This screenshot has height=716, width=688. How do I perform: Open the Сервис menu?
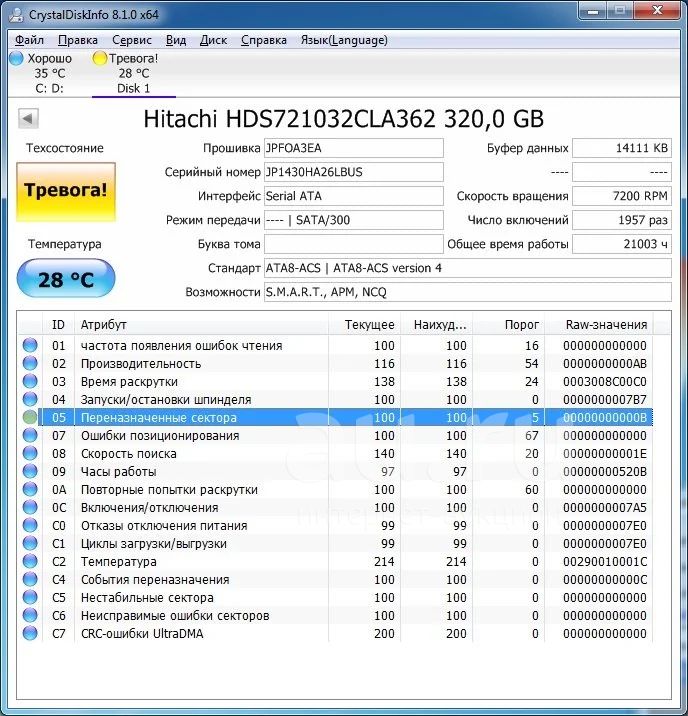pyautogui.click(x=131, y=40)
